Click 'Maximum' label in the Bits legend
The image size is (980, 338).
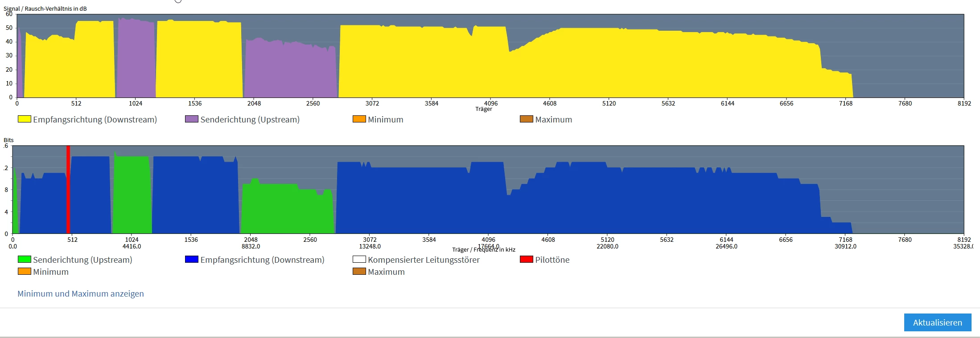pyautogui.click(x=387, y=272)
